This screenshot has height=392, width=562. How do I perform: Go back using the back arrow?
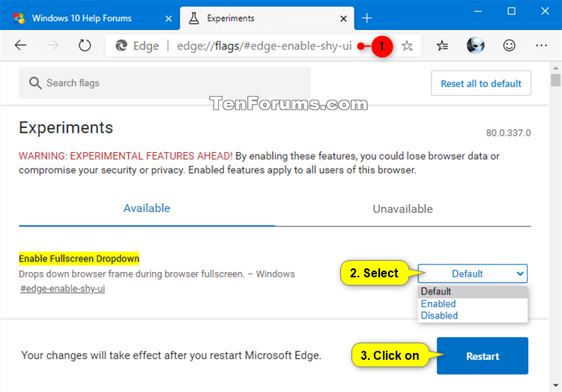[x=20, y=45]
